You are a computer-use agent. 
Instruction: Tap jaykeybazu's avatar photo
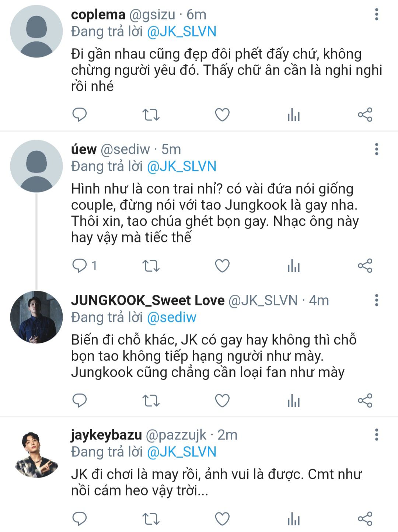coord(36,455)
